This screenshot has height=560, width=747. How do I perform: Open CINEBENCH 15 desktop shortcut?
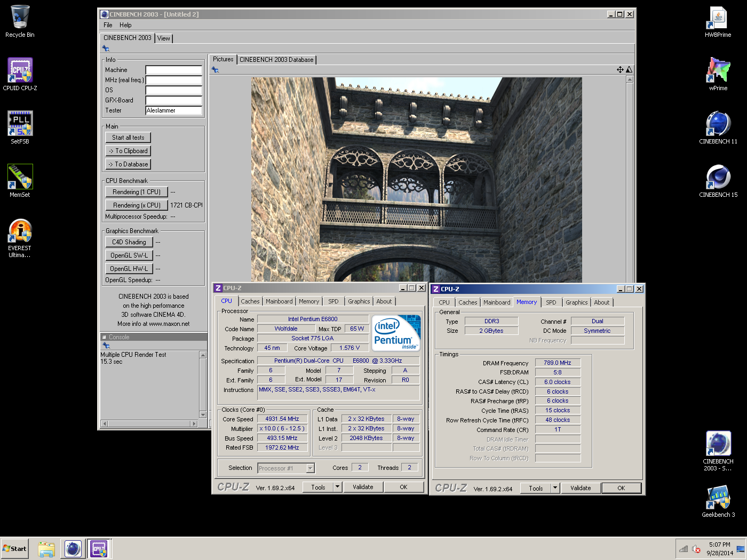[x=718, y=181]
